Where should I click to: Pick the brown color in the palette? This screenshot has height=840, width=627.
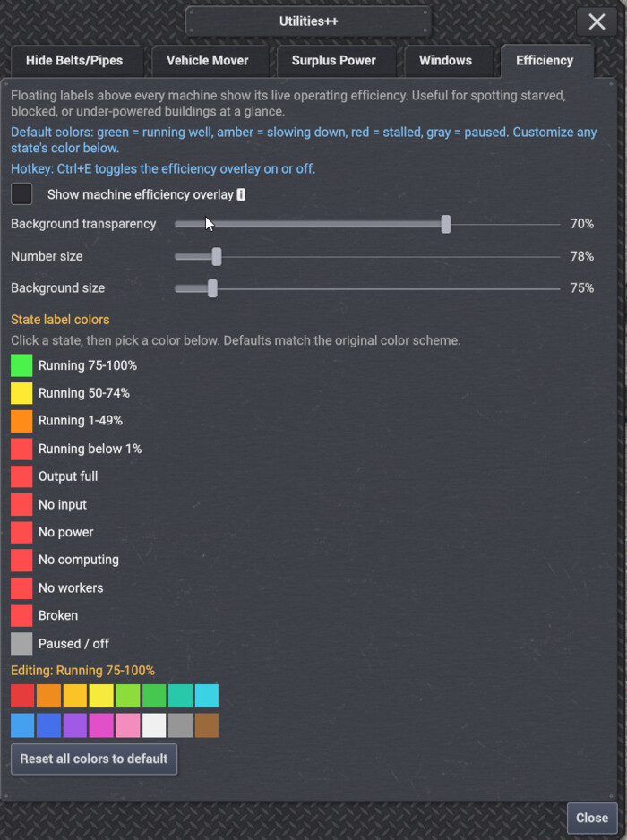click(x=207, y=725)
